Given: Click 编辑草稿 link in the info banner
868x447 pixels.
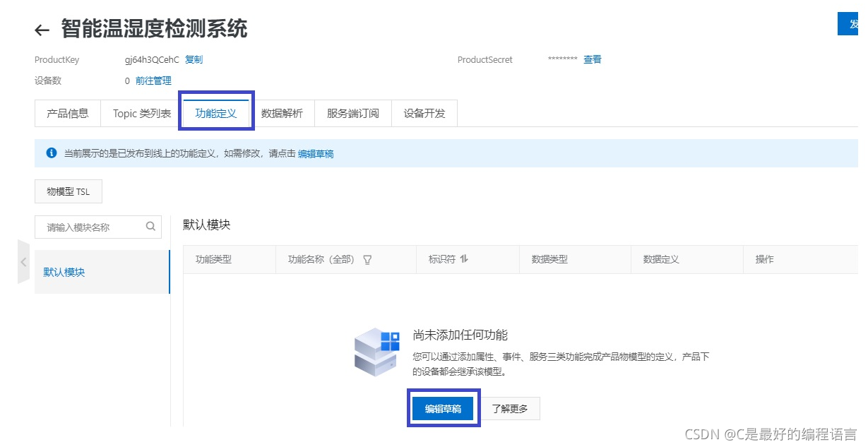Looking at the screenshot, I should (316, 154).
